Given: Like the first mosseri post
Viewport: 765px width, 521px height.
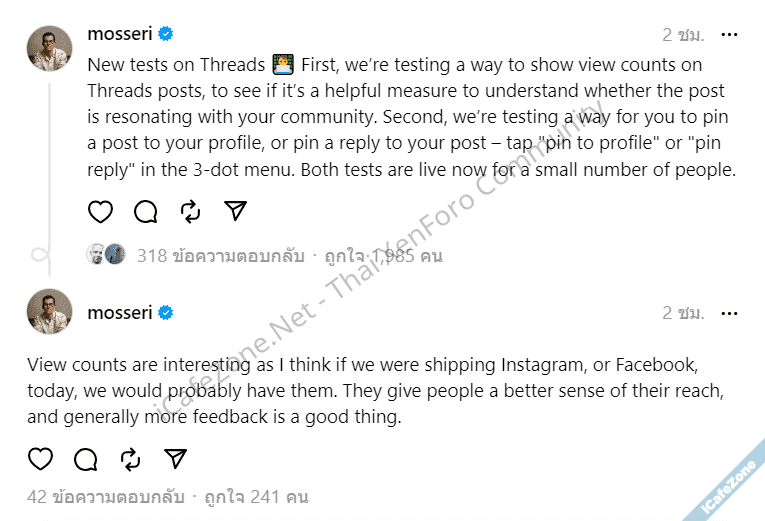Looking at the screenshot, I should coord(100,211).
